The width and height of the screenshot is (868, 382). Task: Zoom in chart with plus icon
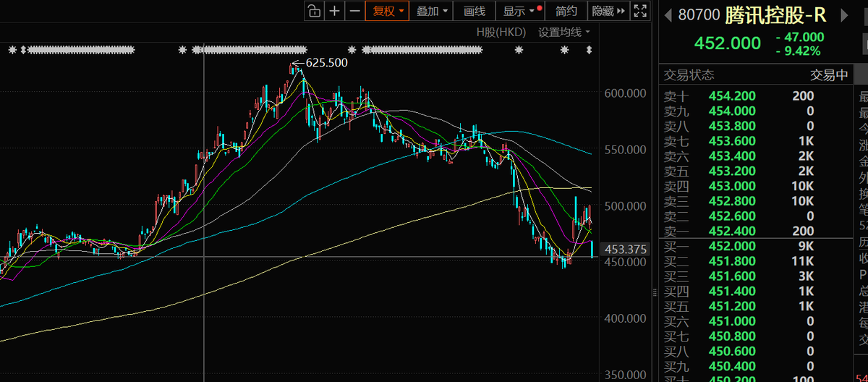334,10
